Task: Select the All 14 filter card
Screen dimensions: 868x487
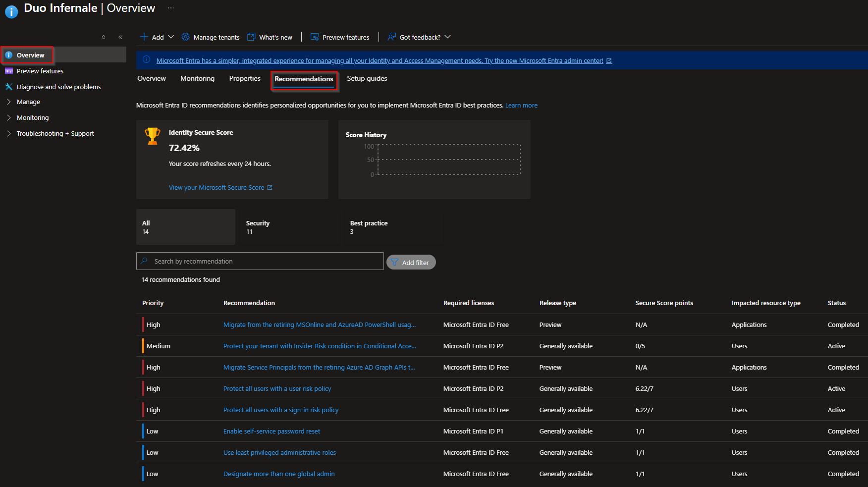Action: click(x=186, y=227)
